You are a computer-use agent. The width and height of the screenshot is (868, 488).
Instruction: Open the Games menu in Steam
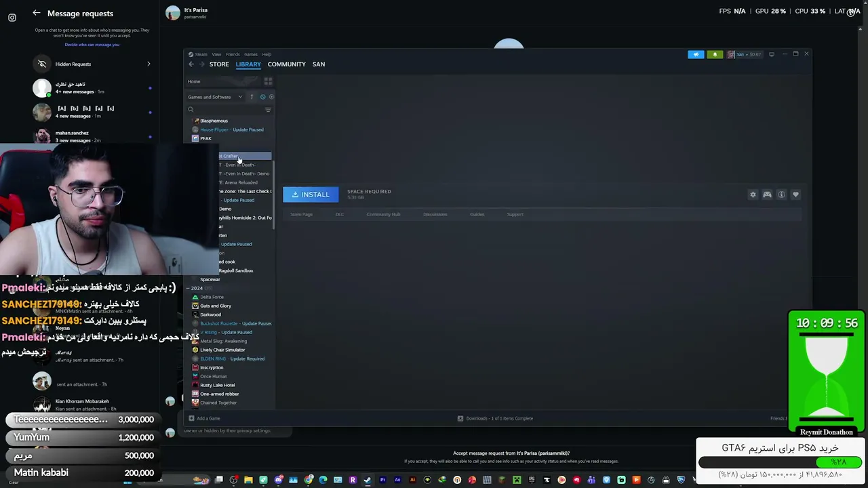click(251, 54)
